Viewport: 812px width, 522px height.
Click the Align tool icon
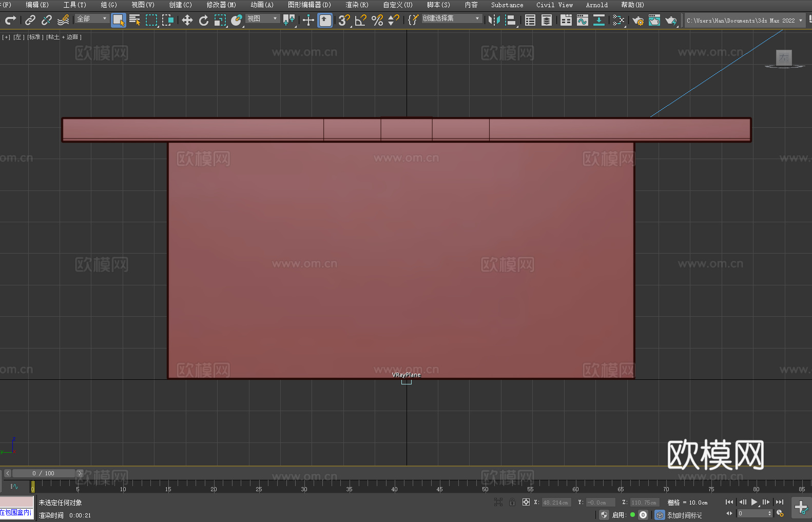[x=511, y=20]
